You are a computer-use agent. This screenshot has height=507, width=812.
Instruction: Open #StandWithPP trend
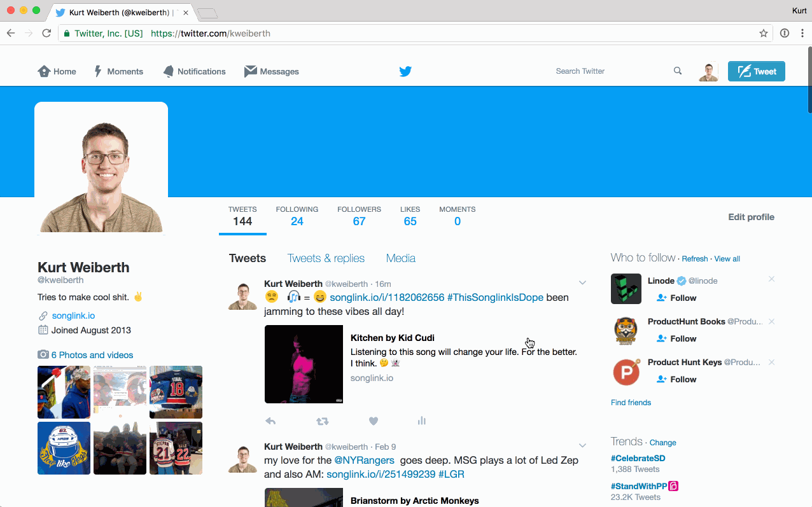639,486
